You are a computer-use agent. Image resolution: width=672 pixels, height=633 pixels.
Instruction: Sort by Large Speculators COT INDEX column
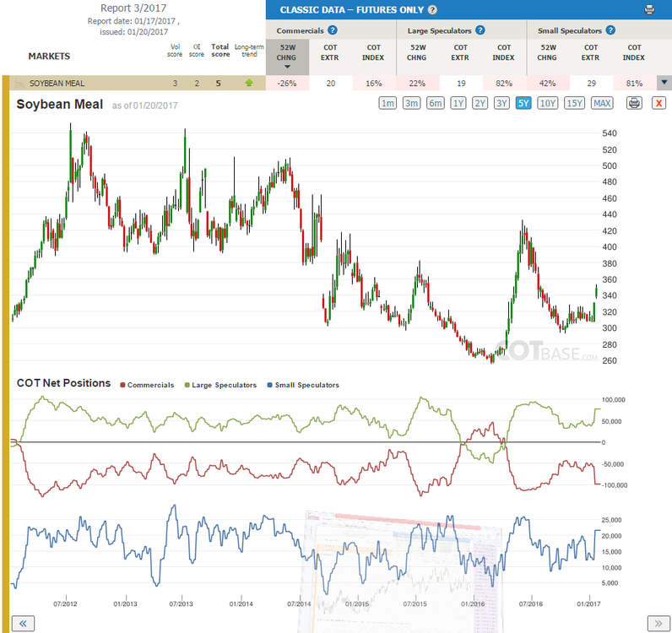pyautogui.click(x=503, y=52)
